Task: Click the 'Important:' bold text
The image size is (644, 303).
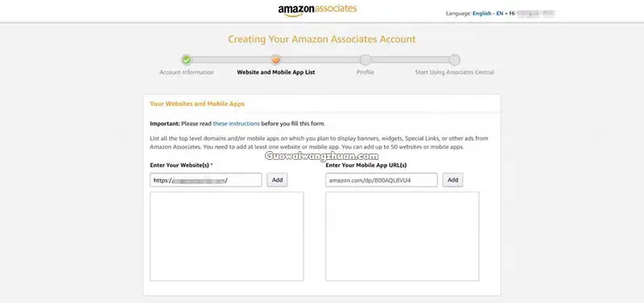Action: 165,124
